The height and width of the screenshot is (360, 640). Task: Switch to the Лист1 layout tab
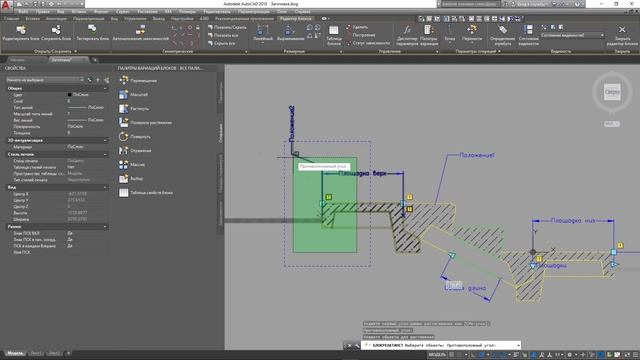pyautogui.click(x=36, y=353)
